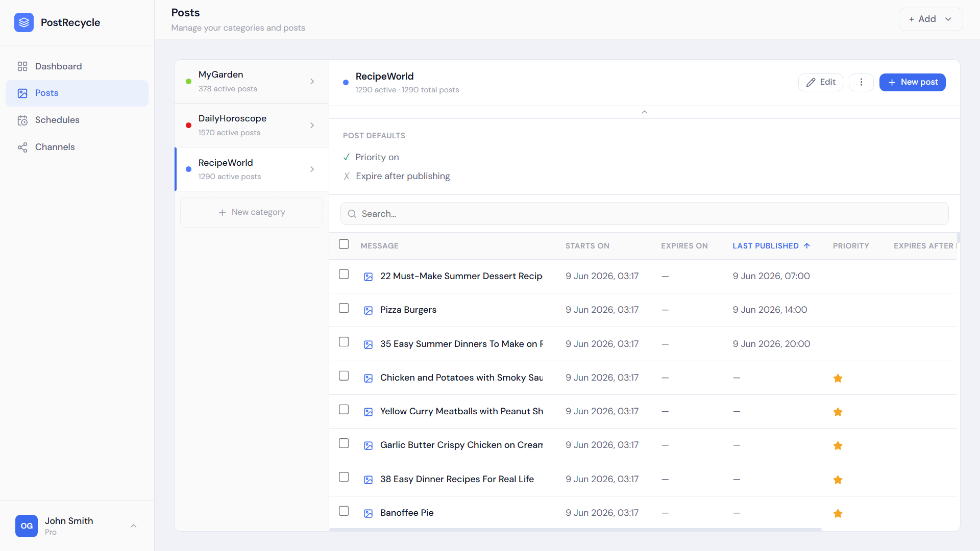Click the pencil icon on Edit
The image size is (980, 551).
pyautogui.click(x=811, y=83)
